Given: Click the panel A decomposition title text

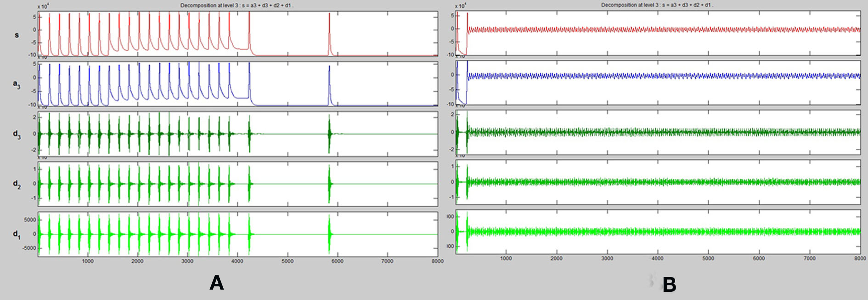Looking at the screenshot, I should [237, 6].
